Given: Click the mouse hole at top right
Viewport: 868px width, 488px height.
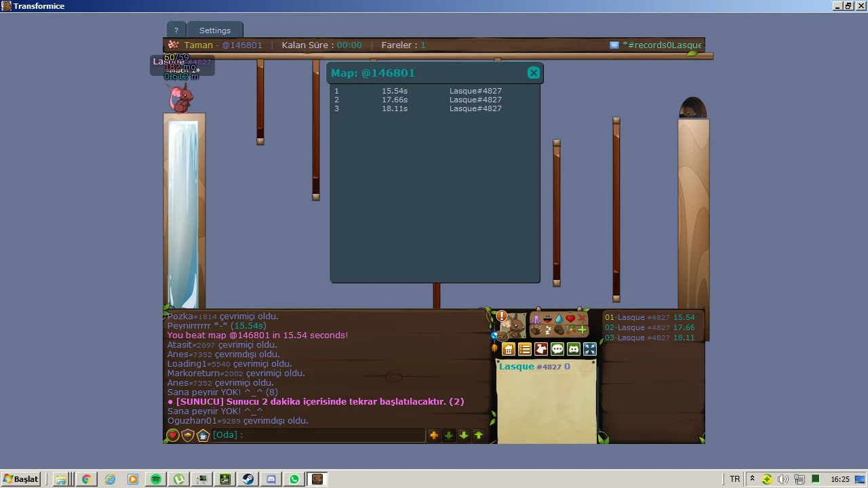Looking at the screenshot, I should (x=692, y=108).
